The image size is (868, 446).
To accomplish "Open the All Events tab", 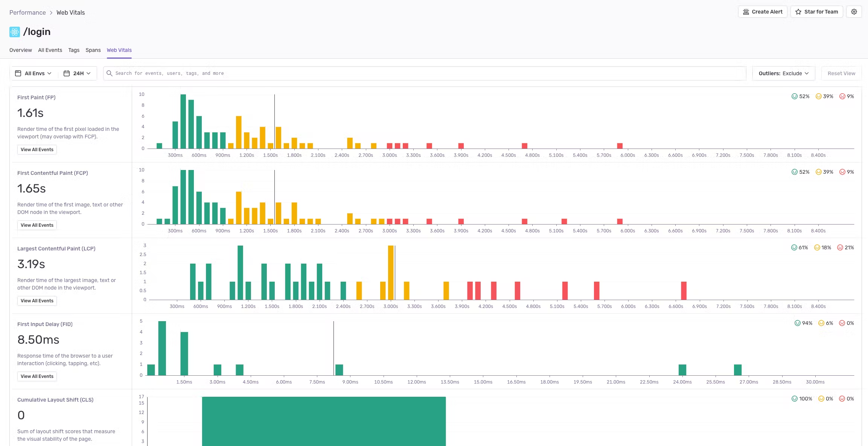I will click(50, 50).
